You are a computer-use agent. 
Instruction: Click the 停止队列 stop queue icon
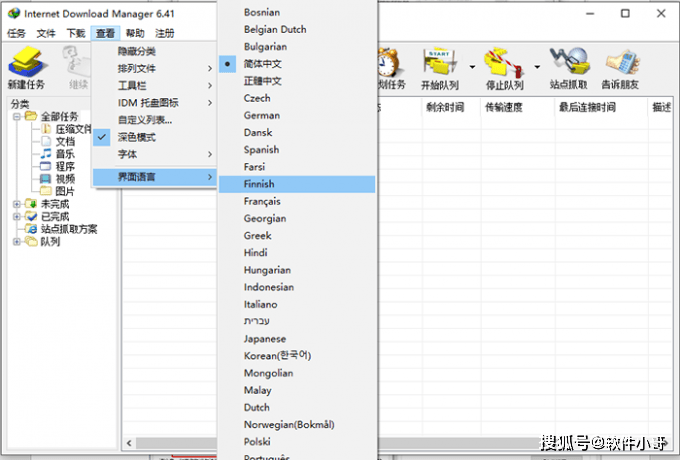[x=504, y=68]
